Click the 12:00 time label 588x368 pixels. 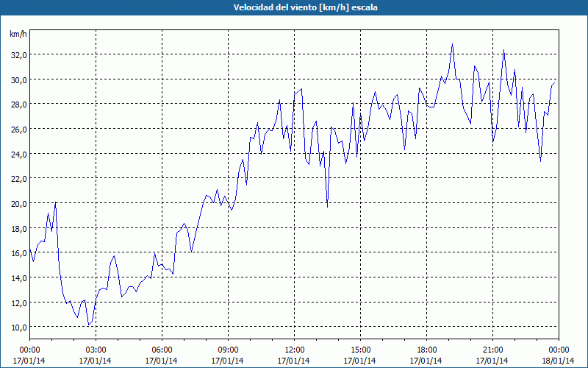point(295,350)
